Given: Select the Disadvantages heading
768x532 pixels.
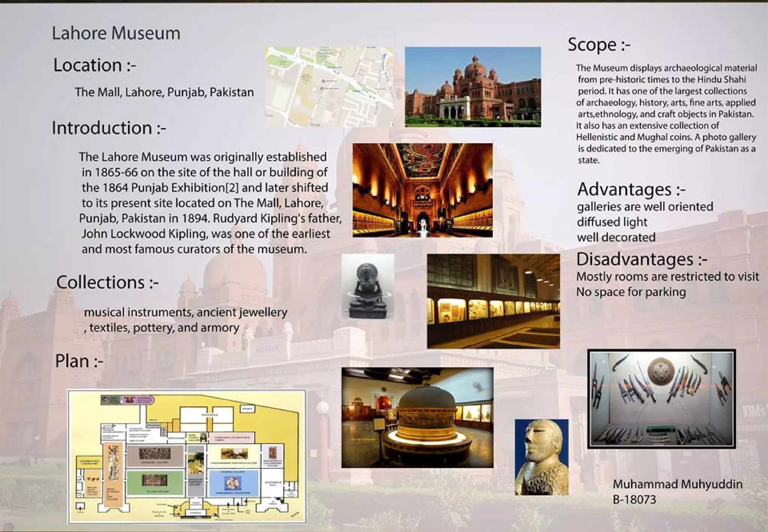Looking at the screenshot, I should pyautogui.click(x=642, y=259).
